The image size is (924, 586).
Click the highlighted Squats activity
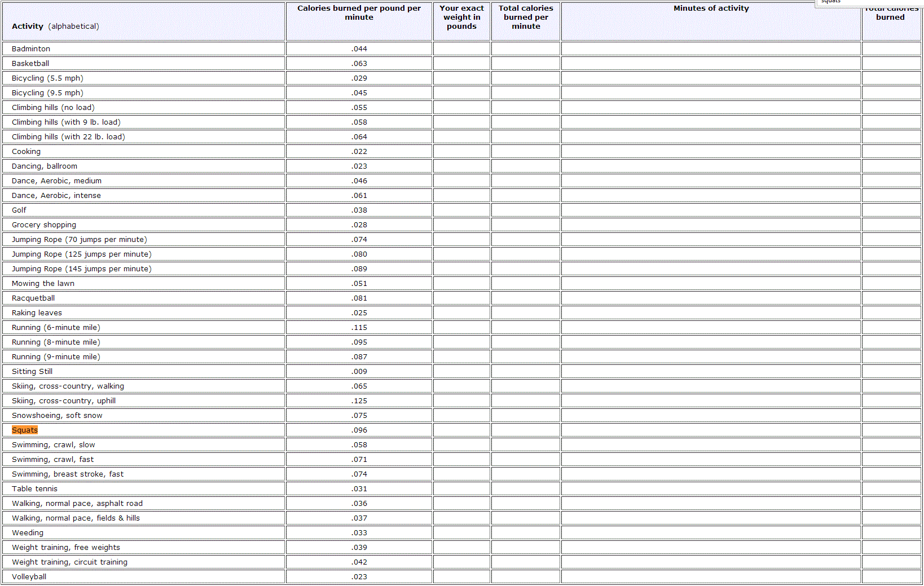[25, 430]
